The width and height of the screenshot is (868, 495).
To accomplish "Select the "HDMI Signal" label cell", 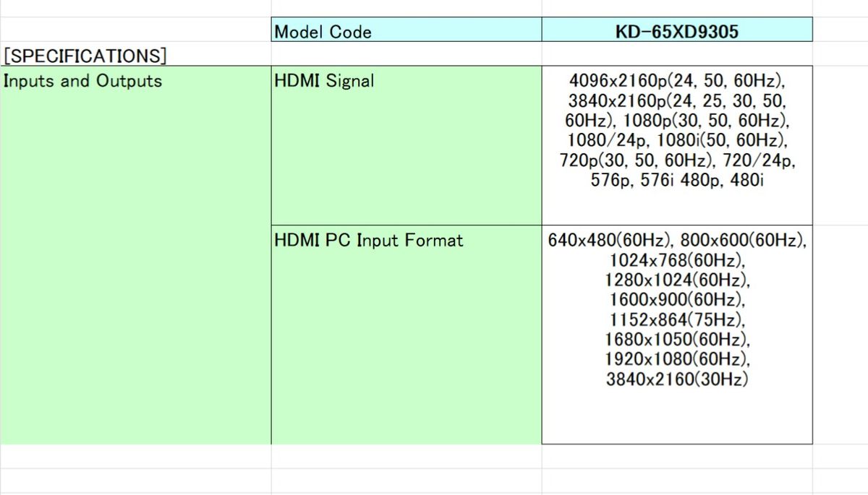I will (x=407, y=145).
